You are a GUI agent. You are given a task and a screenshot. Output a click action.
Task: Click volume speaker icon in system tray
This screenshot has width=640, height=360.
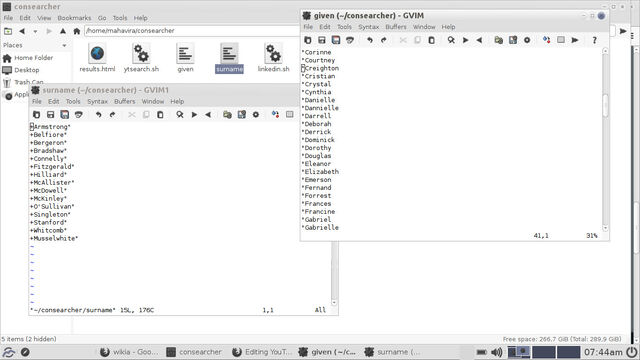click(497, 352)
